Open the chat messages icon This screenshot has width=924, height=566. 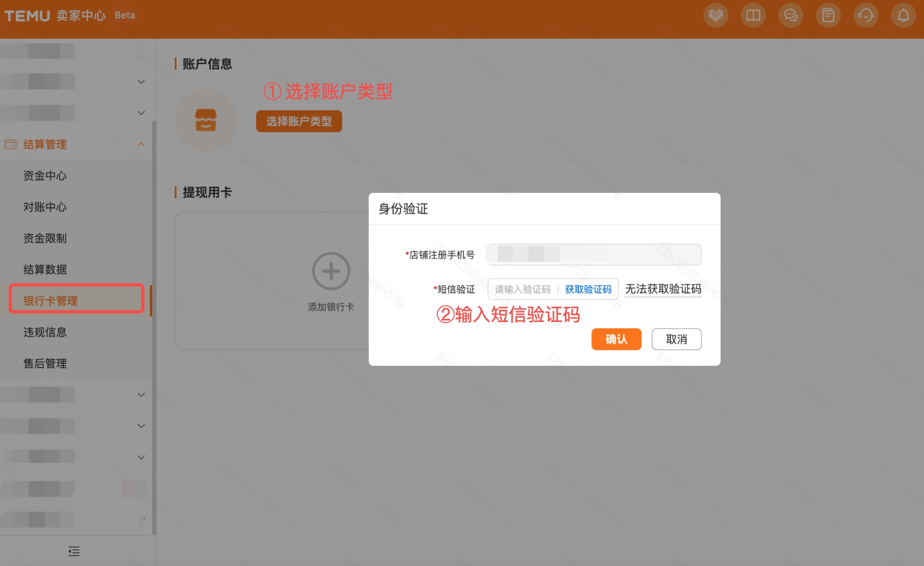click(791, 15)
